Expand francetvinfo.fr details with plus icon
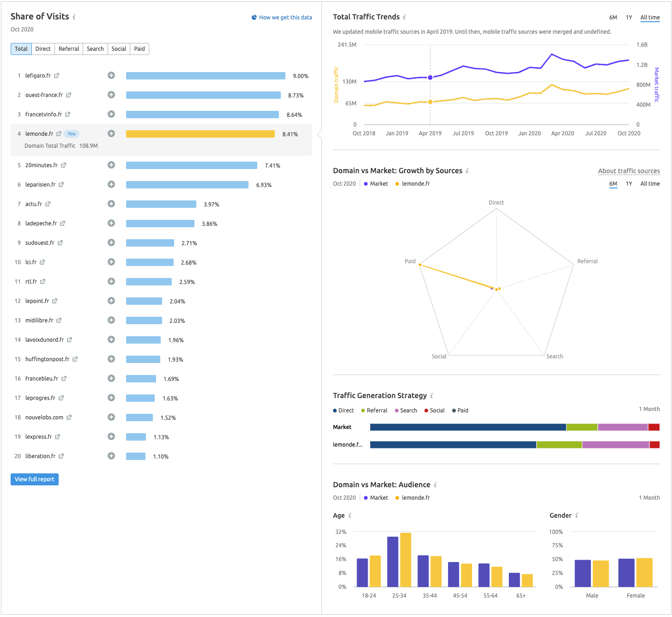The width and height of the screenshot is (672, 617). coord(111,114)
